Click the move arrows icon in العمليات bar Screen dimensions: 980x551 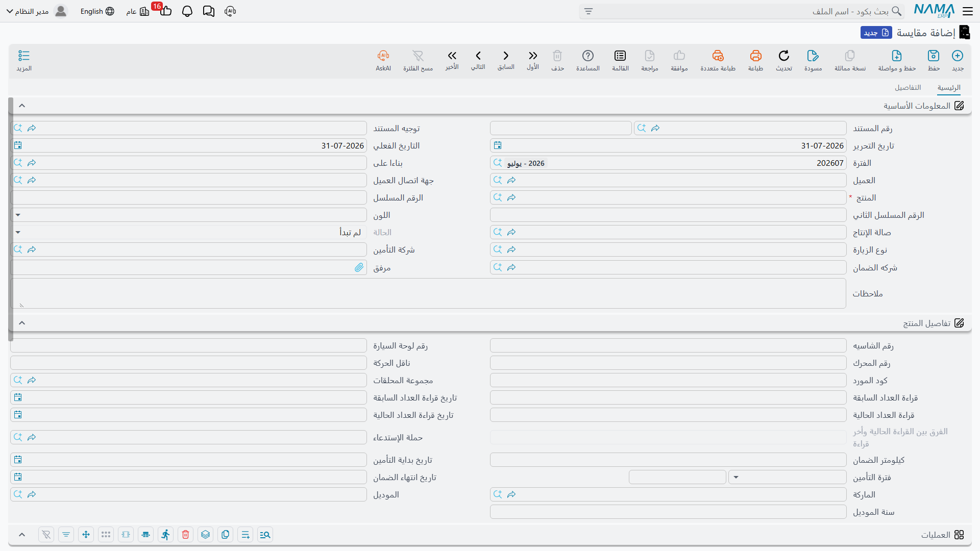[86, 535]
